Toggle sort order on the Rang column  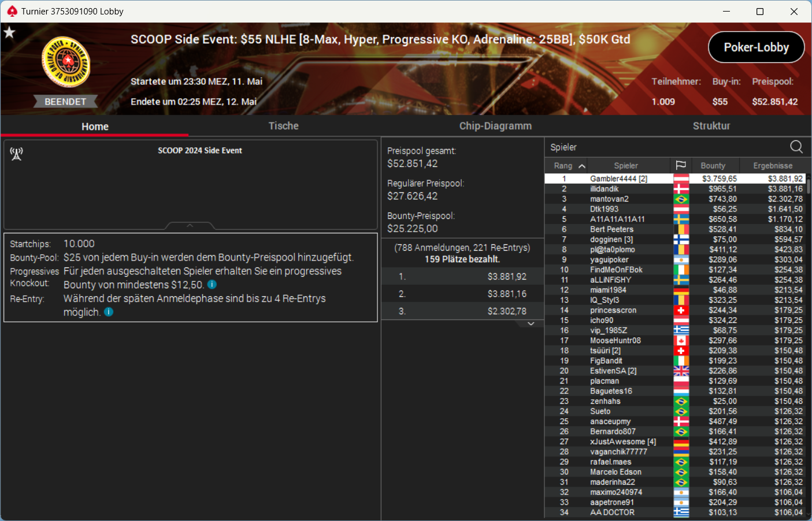pos(567,166)
